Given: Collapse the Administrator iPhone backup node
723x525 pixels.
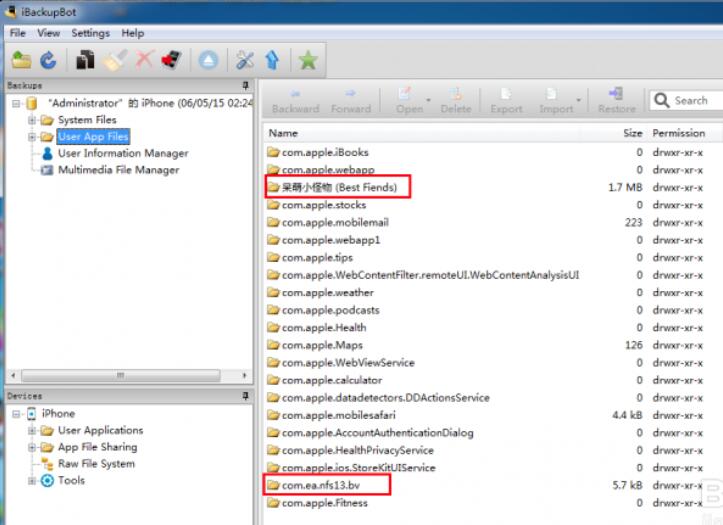Looking at the screenshot, I should point(16,103).
